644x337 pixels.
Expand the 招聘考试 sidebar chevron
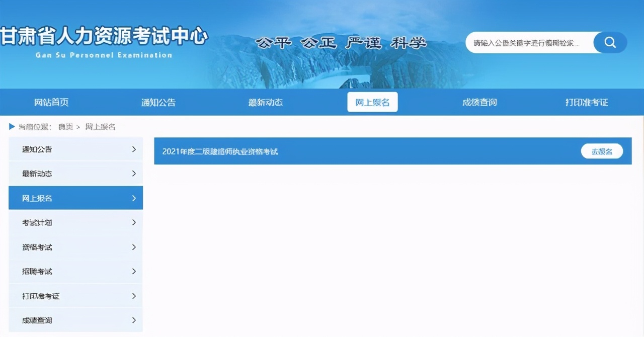tap(134, 271)
